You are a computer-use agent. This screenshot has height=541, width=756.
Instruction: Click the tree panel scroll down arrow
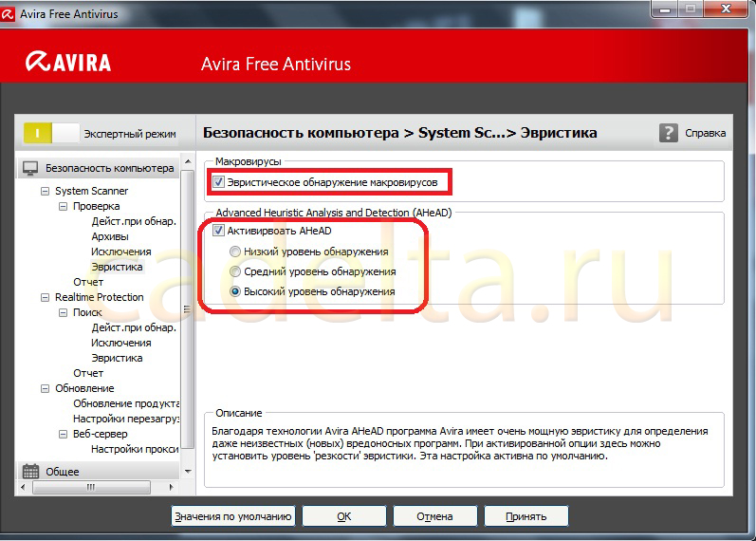tap(188, 471)
